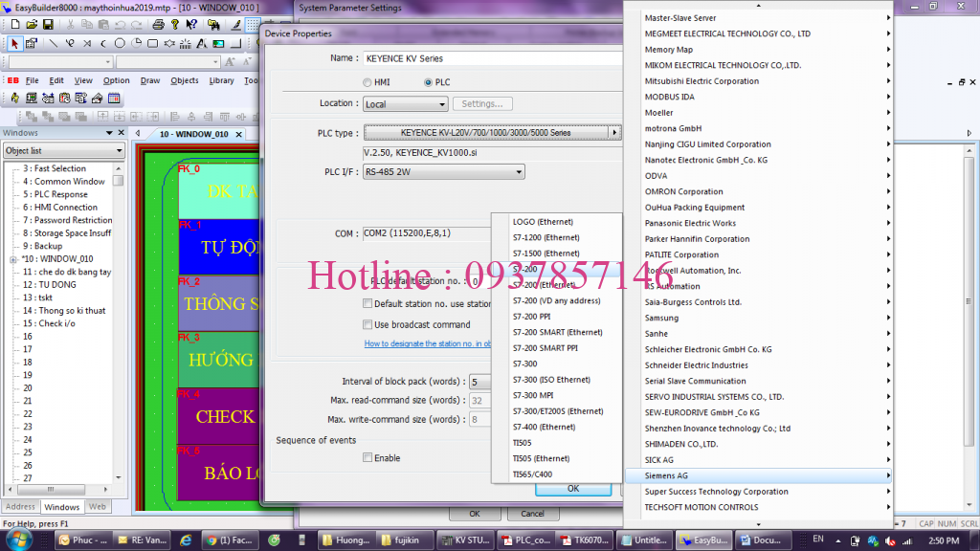Select S7-200 SMART PPI driver

557,348
